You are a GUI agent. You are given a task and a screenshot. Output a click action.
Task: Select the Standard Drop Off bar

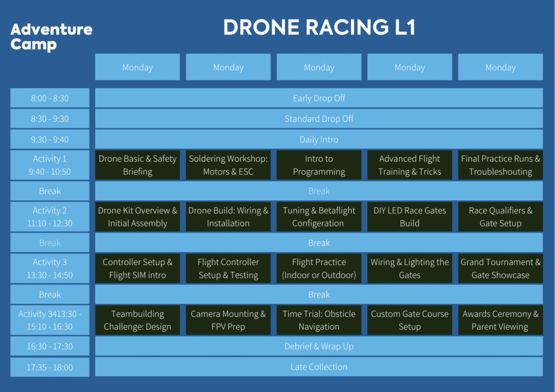[319, 119]
